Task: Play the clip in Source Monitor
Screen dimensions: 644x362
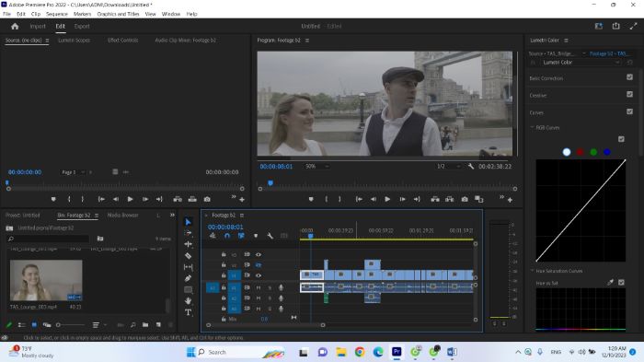Action: tap(131, 199)
